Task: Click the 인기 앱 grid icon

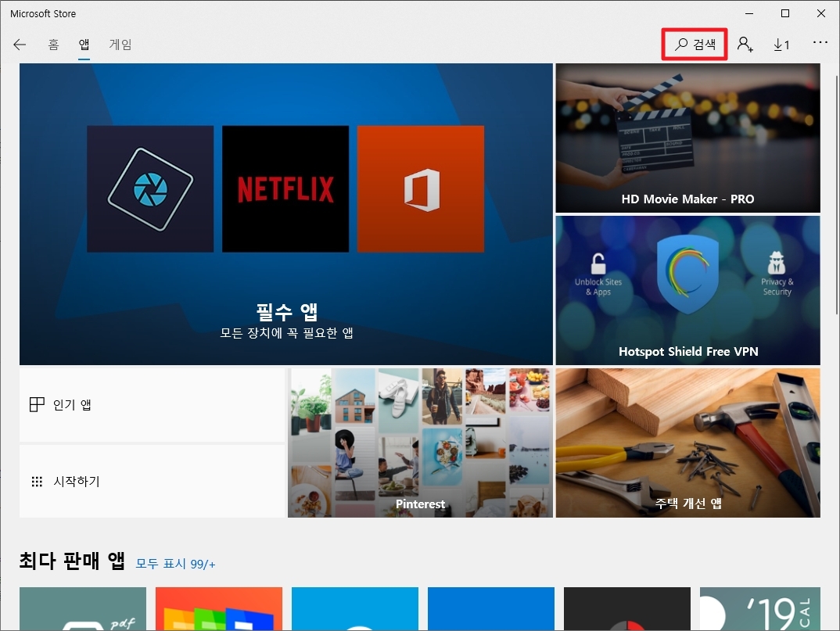Action: click(37, 404)
